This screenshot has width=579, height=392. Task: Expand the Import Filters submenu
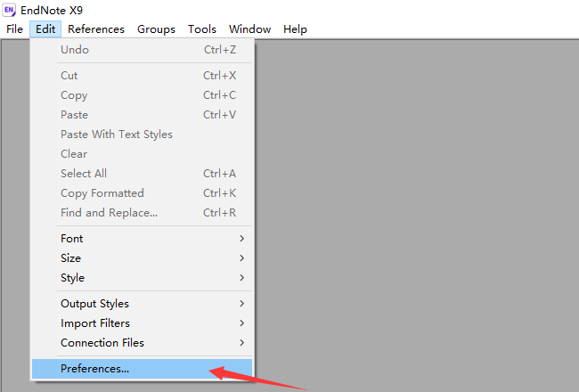tap(95, 323)
